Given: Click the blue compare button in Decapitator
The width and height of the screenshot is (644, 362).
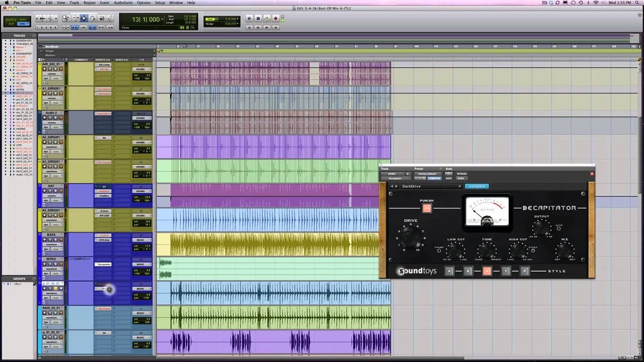Looking at the screenshot, I should [x=476, y=187].
